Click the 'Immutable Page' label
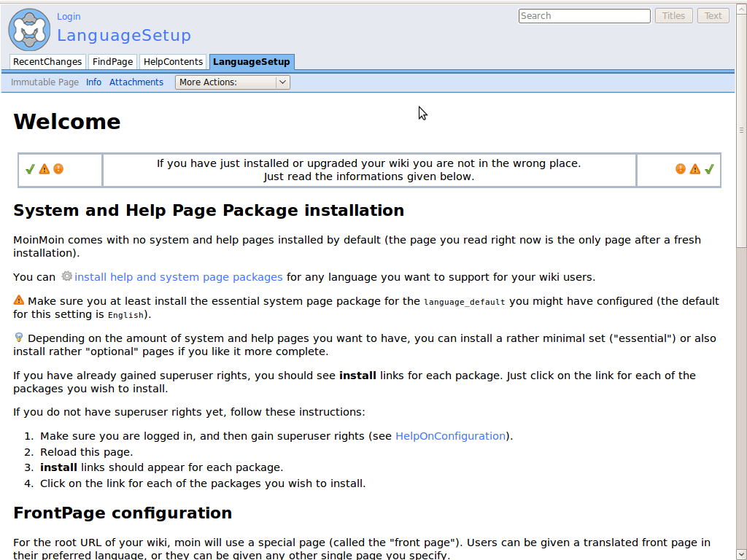The width and height of the screenshot is (747, 560). tap(44, 82)
